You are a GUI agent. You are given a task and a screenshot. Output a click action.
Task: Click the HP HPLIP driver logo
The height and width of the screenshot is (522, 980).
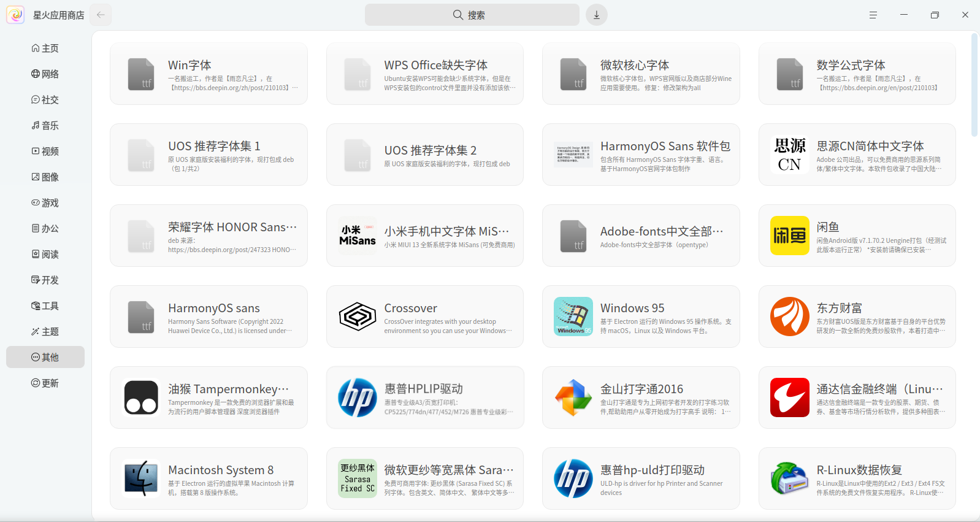(358, 397)
